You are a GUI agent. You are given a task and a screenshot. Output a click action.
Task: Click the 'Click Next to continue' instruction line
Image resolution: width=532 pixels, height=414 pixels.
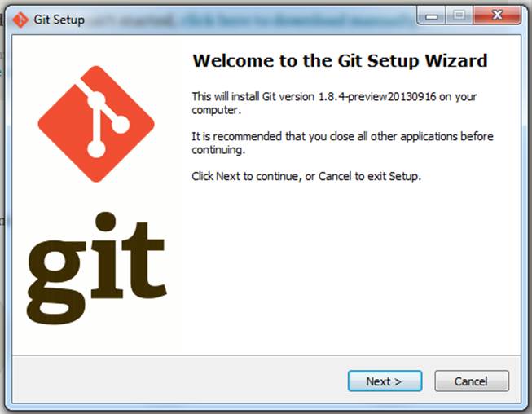[x=306, y=176]
